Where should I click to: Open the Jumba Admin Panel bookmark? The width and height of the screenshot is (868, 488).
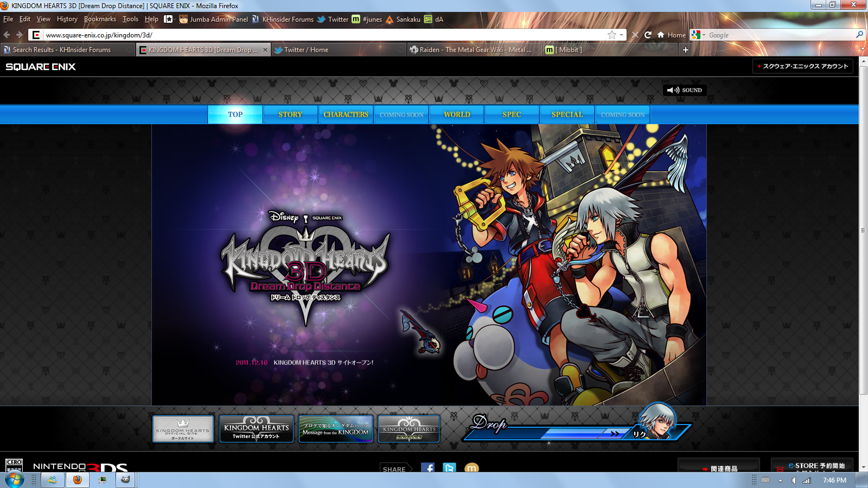(x=214, y=19)
